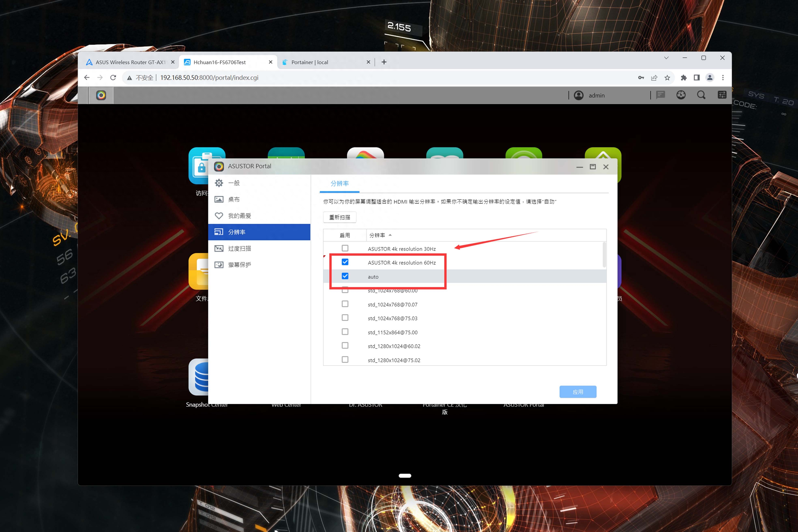Open the tab search chevron
This screenshot has width=798, height=532.
click(x=666, y=58)
